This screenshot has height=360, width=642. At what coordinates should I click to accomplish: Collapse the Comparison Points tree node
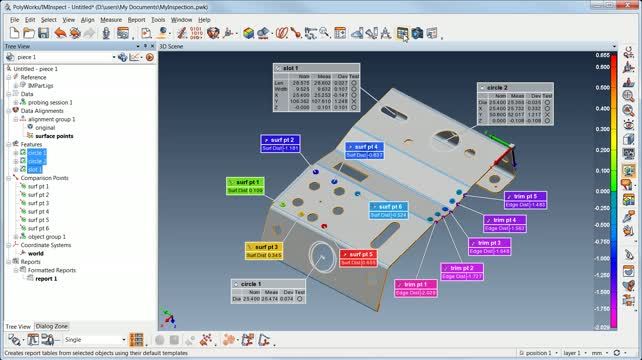point(9,178)
